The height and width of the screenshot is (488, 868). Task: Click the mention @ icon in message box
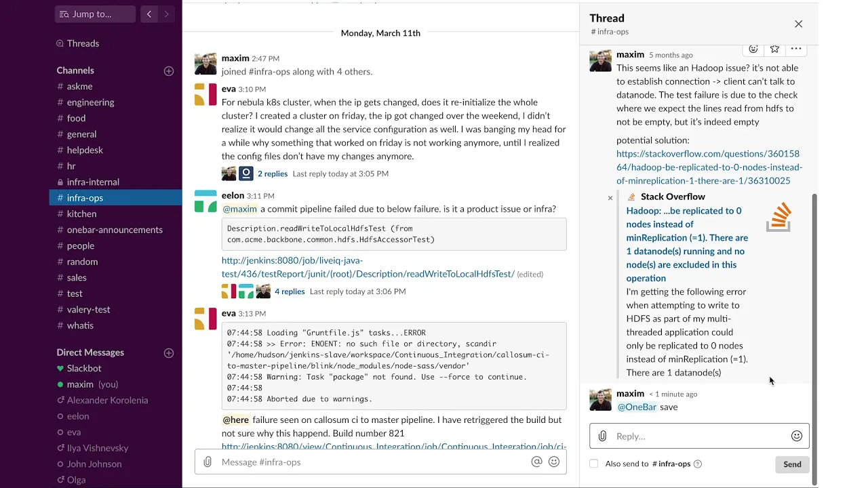point(537,462)
